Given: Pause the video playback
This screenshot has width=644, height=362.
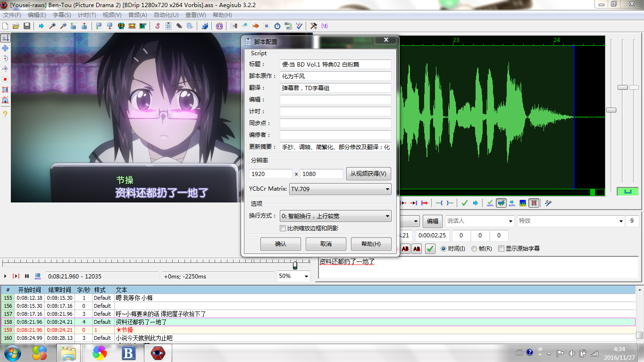Looking at the screenshot, I should click(27, 276).
